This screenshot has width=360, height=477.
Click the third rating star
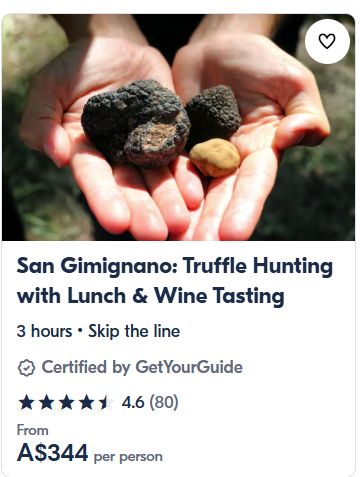coord(67,402)
